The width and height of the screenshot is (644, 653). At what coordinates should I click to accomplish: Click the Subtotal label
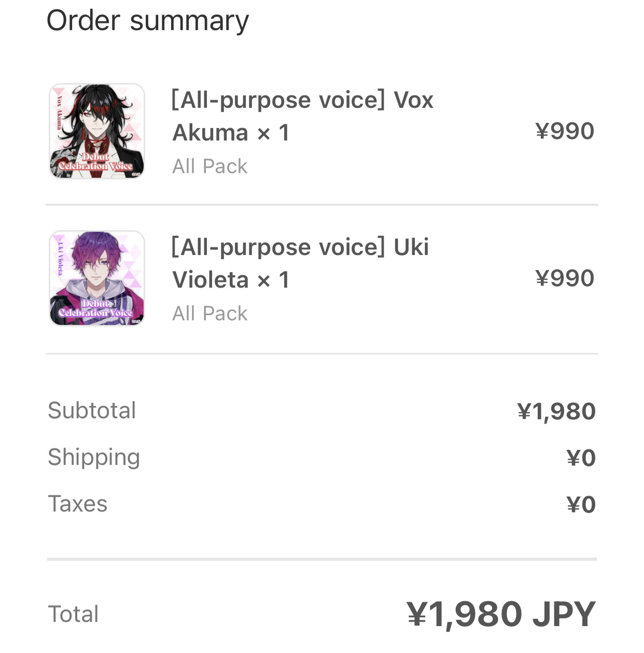tap(92, 410)
